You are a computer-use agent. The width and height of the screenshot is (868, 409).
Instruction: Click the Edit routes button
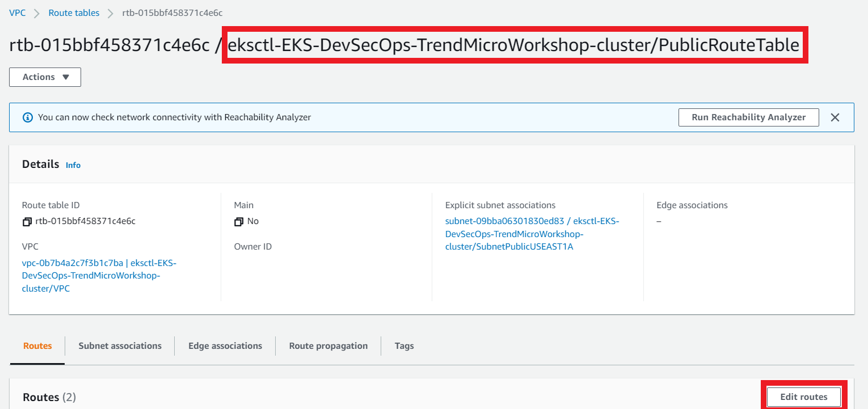(804, 397)
